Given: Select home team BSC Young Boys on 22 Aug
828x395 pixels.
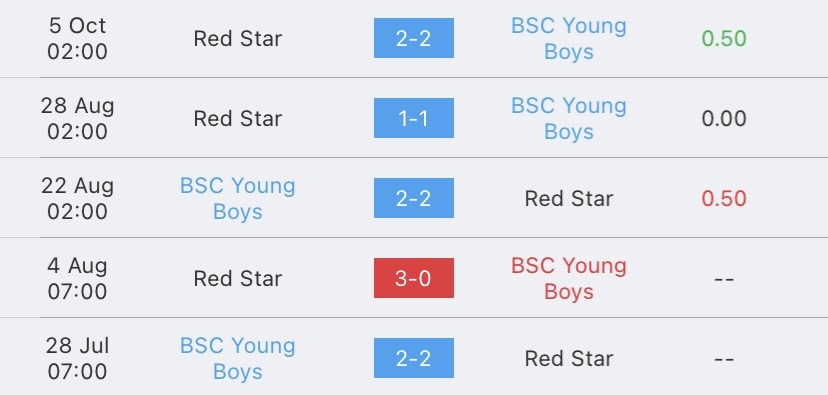Looking at the screenshot, I should click(238, 199).
